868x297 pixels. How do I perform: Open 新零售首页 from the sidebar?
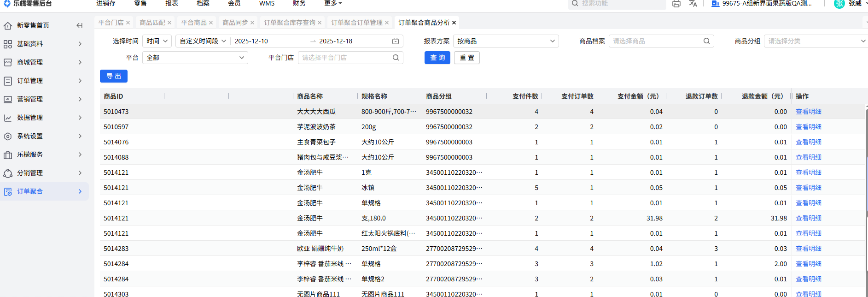(33, 25)
